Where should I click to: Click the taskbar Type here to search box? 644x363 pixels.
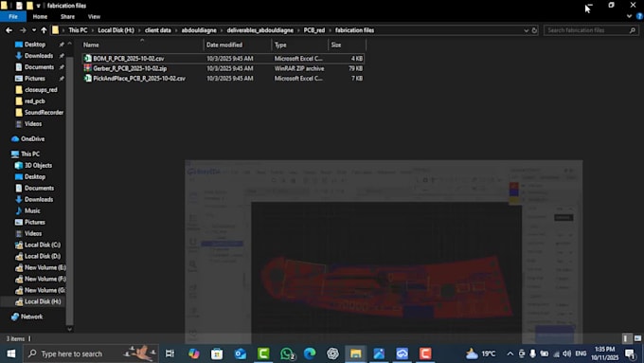click(90, 354)
